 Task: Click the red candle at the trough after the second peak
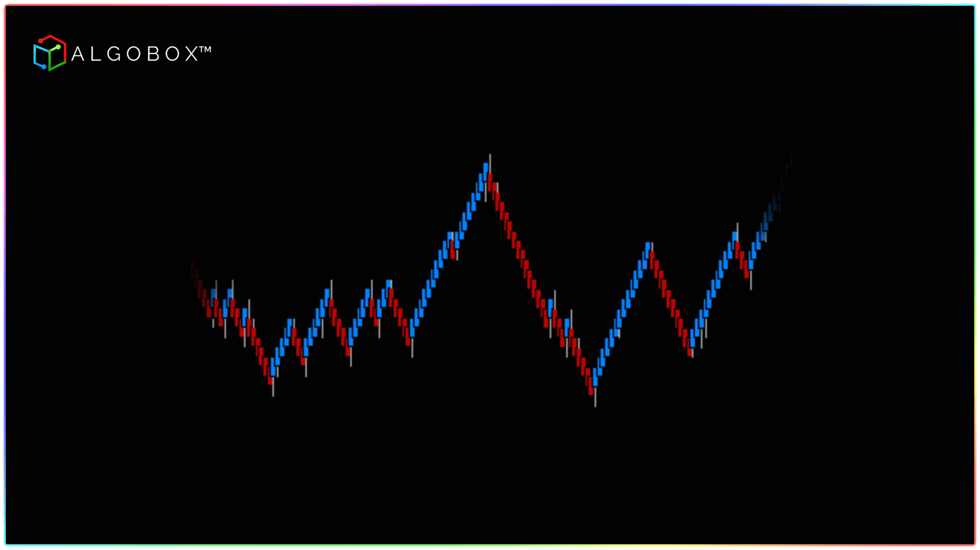(x=690, y=351)
